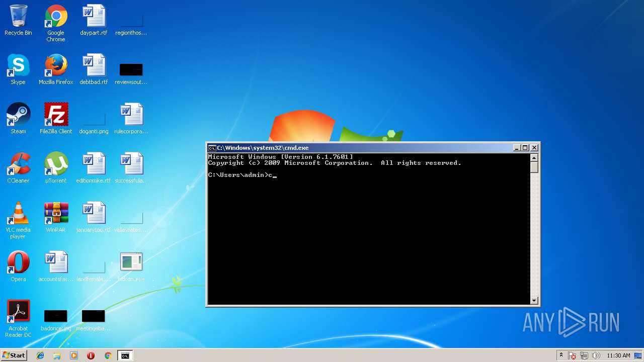Launch Opera from the taskbar
Viewport: 644px width, 362px height.
(91, 355)
